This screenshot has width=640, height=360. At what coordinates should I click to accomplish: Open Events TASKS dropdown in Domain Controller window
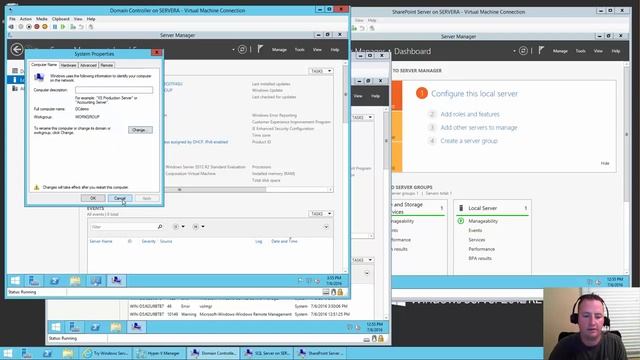click(321, 214)
